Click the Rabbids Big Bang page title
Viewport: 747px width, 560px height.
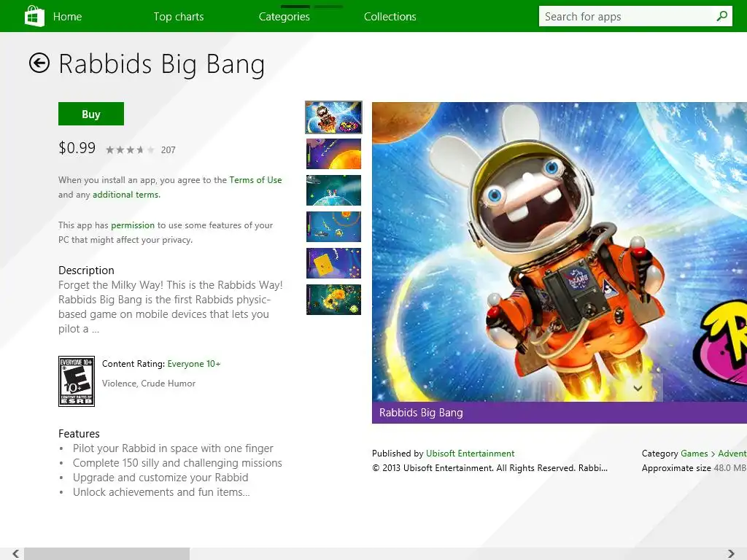[161, 64]
